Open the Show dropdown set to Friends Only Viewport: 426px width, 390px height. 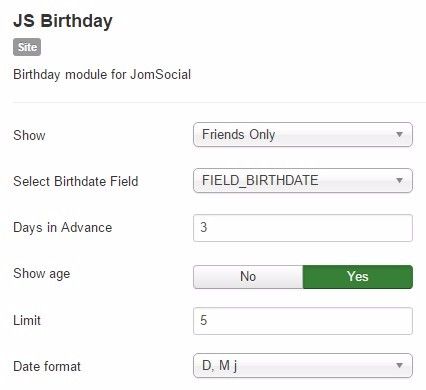(303, 135)
